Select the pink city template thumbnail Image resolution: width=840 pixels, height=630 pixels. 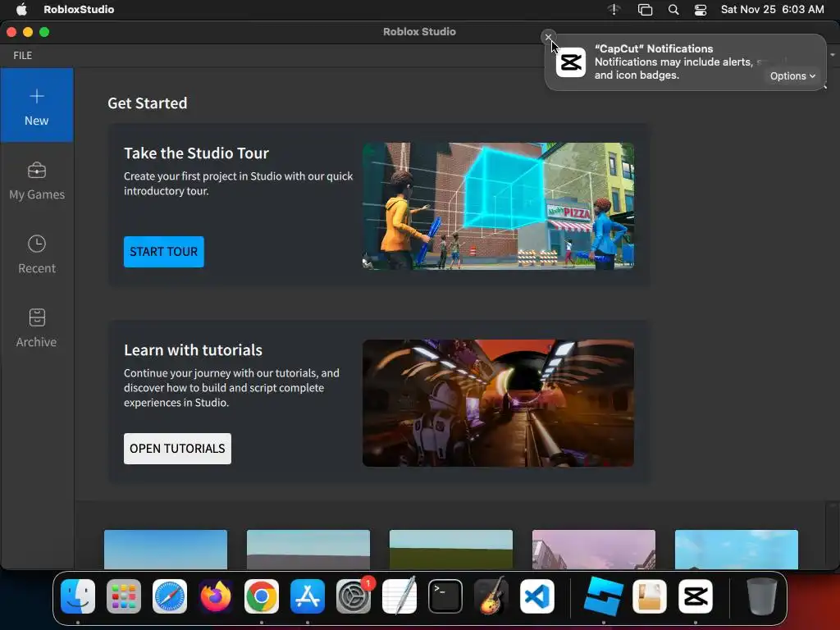594,550
